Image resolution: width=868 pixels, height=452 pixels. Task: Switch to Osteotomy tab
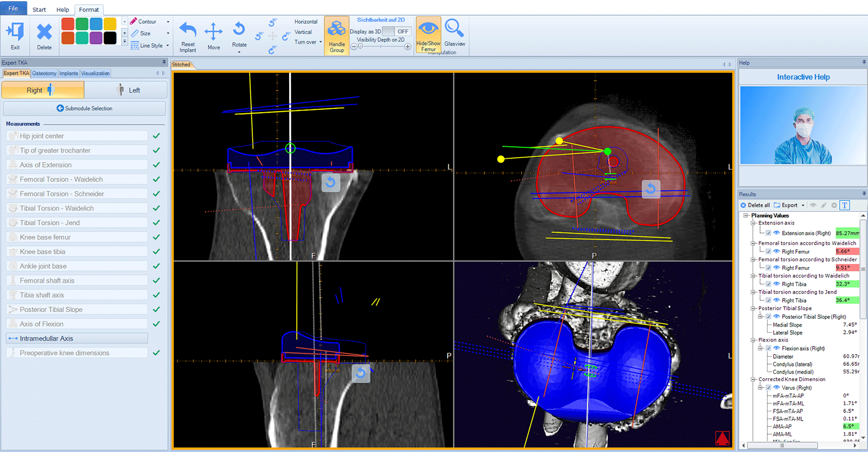coord(44,73)
